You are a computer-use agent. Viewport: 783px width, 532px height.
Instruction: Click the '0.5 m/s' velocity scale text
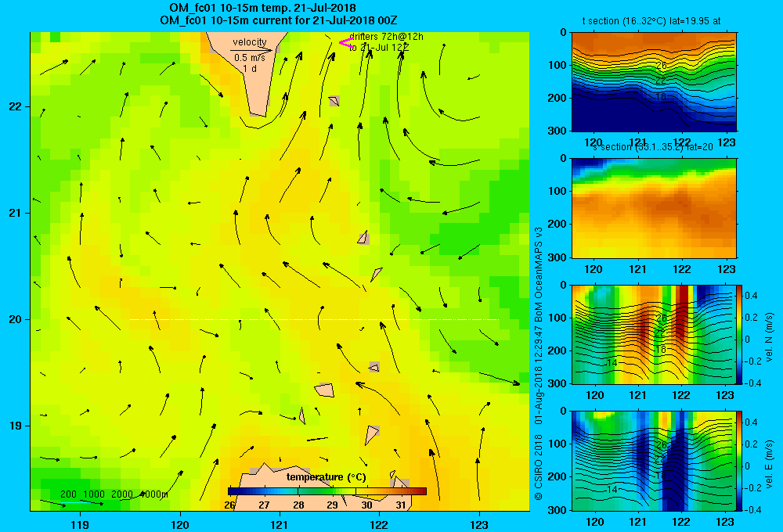(x=250, y=58)
